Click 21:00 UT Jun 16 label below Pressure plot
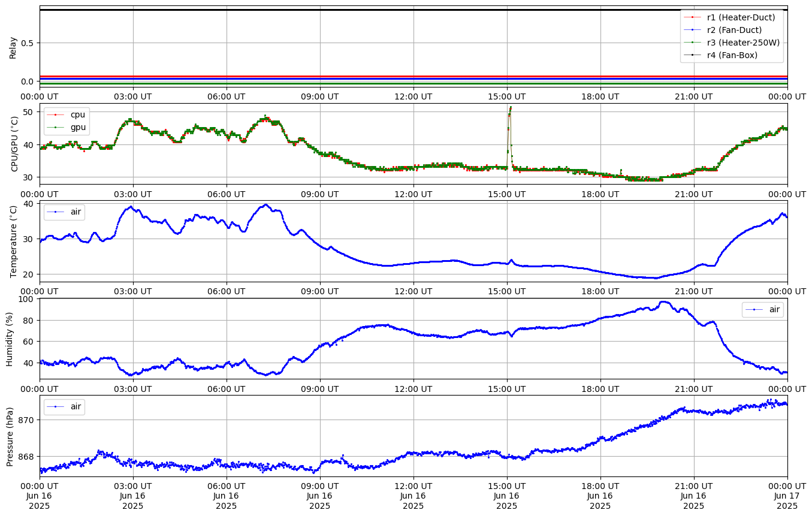This screenshot has height=516, width=812. click(694, 496)
